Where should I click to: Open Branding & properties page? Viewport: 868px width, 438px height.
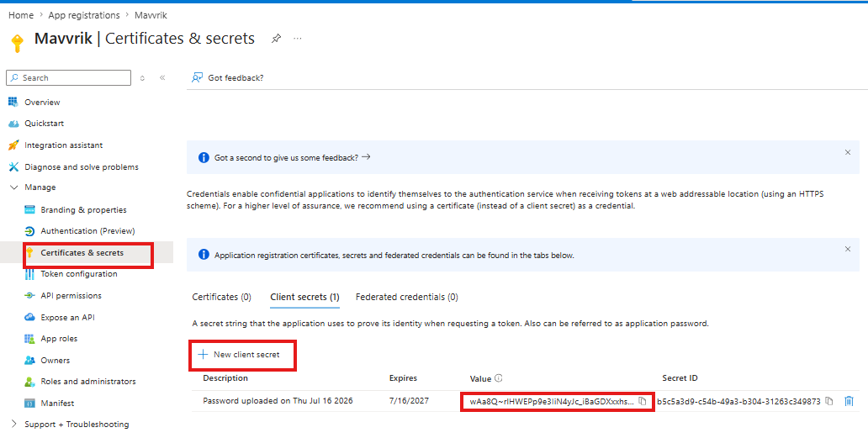(83, 209)
